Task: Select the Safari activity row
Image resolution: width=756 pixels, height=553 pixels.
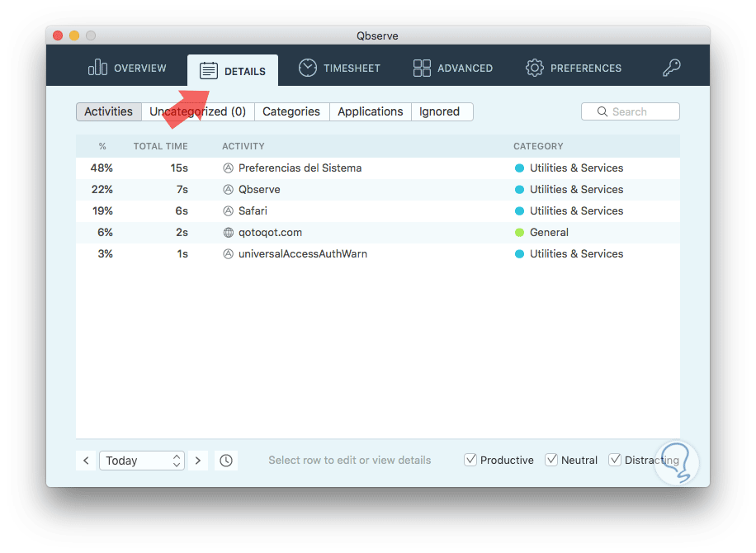Action: coord(377,211)
